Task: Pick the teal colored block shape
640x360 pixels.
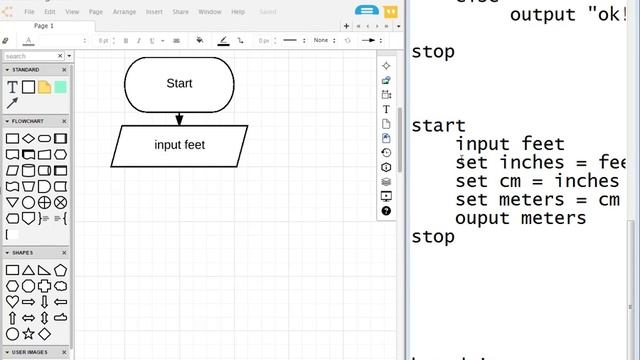Action: pyautogui.click(x=60, y=87)
